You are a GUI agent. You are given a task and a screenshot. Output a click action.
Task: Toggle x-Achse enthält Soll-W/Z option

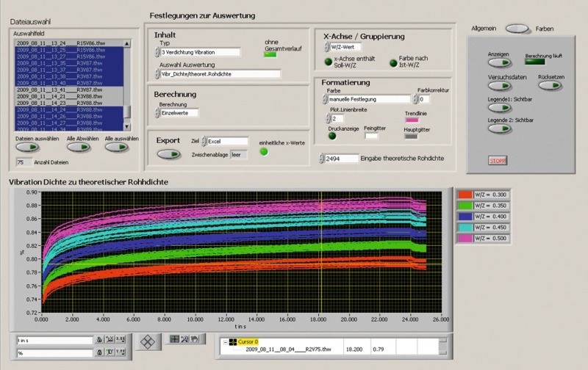(x=328, y=62)
